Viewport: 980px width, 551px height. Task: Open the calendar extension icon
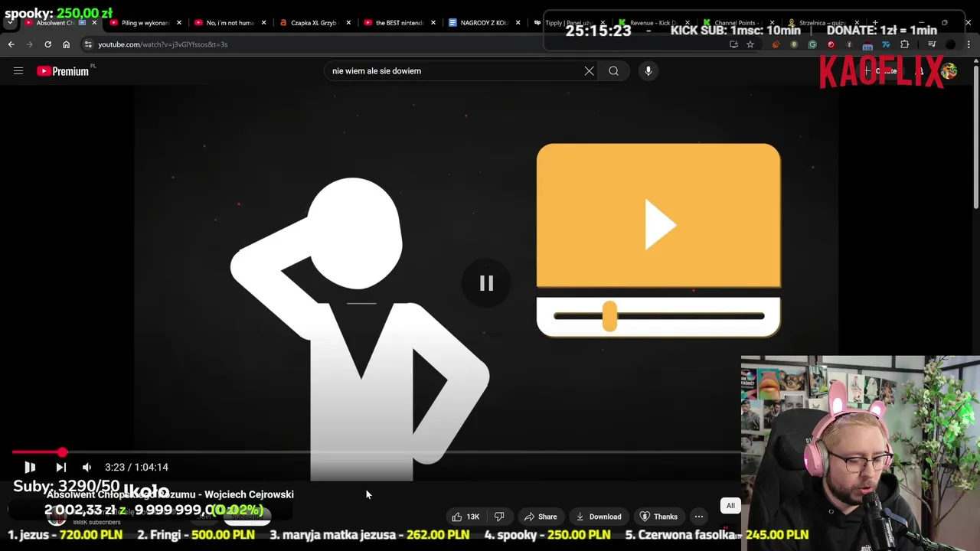click(867, 44)
